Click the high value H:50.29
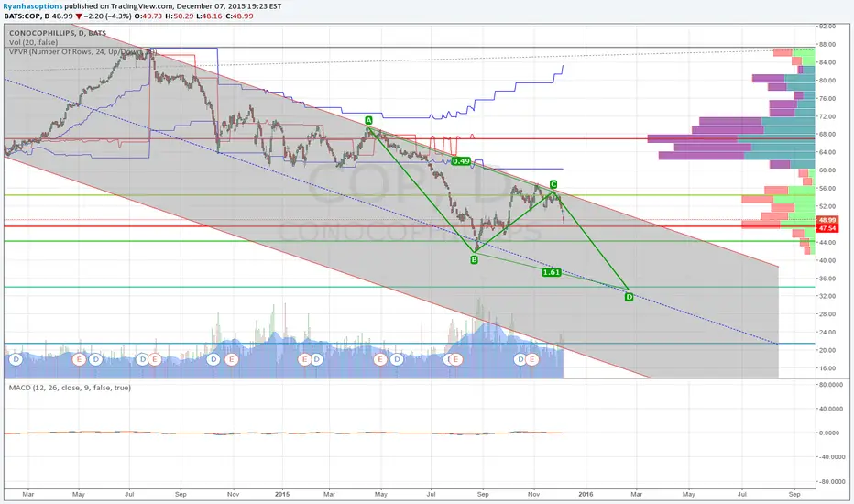This screenshot has width=854, height=504. [180, 16]
